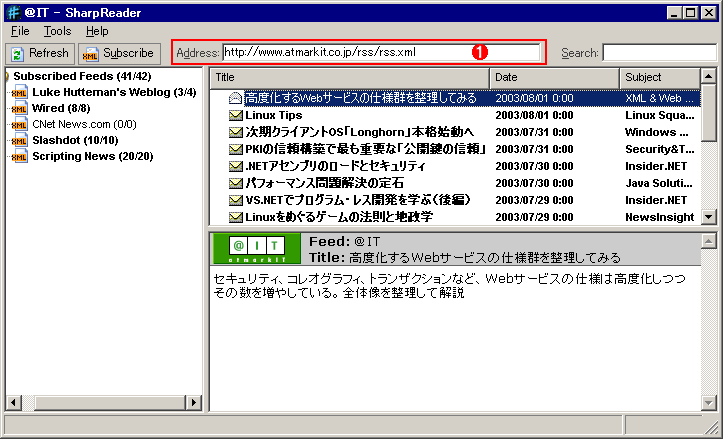Click the article list scroll down arrow
Image resolution: width=723 pixels, height=439 pixels.
click(x=708, y=216)
